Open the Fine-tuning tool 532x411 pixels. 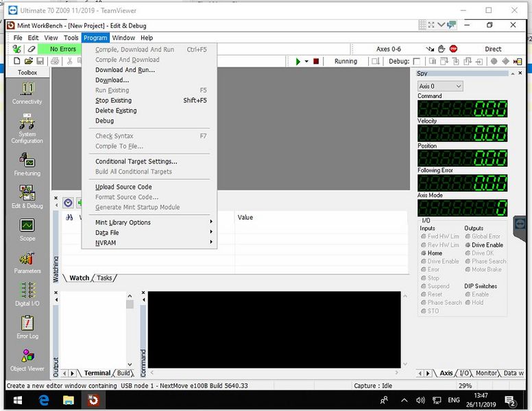tap(27, 165)
